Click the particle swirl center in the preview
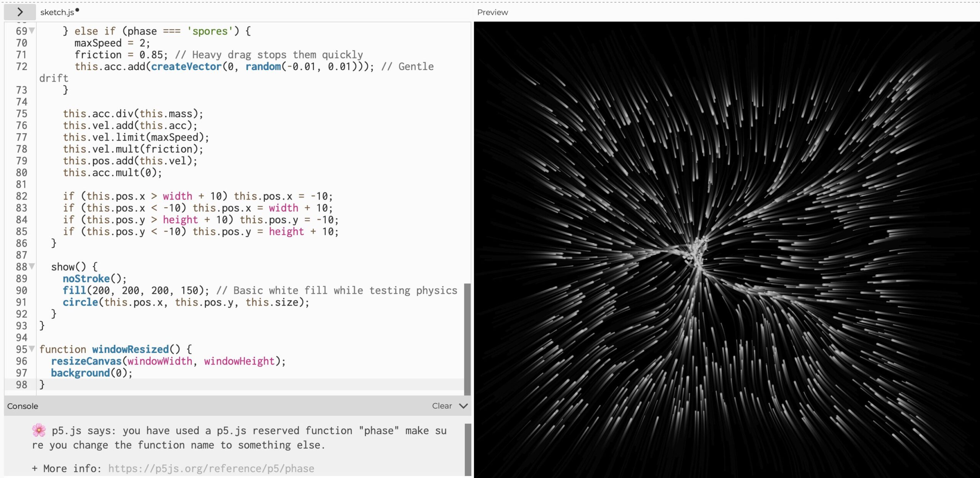The height and width of the screenshot is (478, 980). (x=697, y=254)
